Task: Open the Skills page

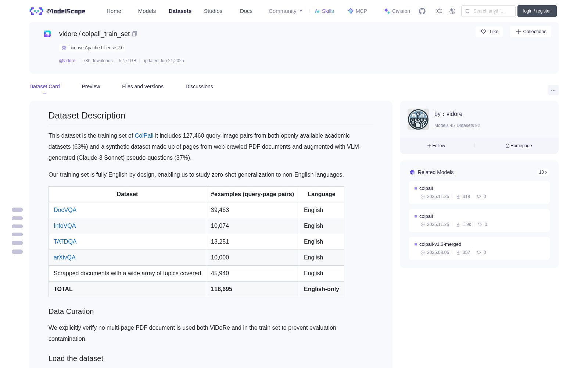Action: coord(324,11)
